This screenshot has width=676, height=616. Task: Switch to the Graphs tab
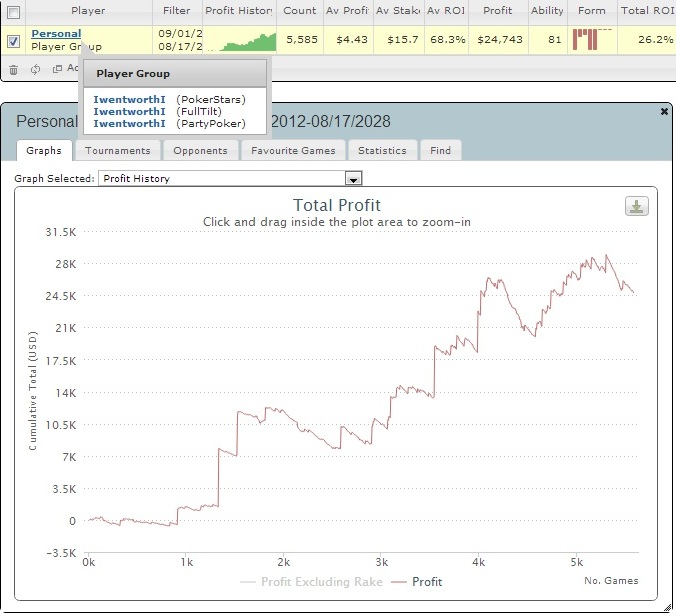coord(44,150)
